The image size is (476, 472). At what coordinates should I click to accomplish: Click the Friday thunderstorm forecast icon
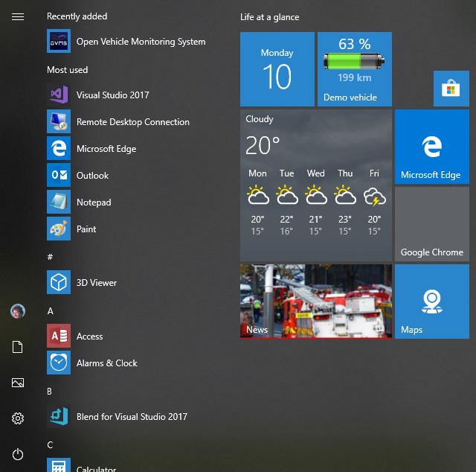[375, 197]
